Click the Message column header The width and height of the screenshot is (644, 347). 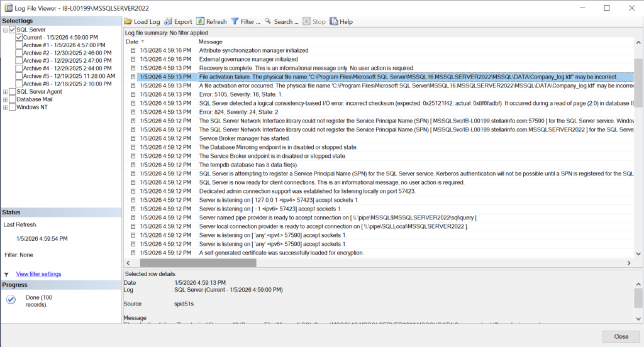[211, 41]
